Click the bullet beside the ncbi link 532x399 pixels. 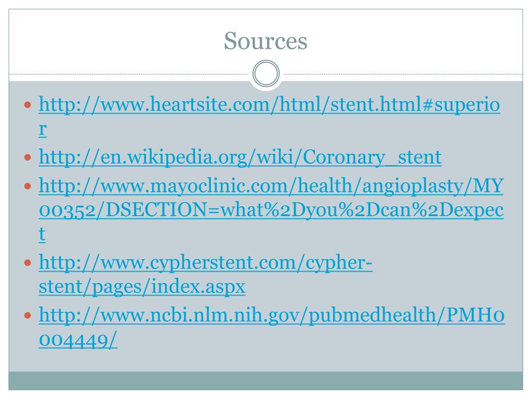click(28, 316)
